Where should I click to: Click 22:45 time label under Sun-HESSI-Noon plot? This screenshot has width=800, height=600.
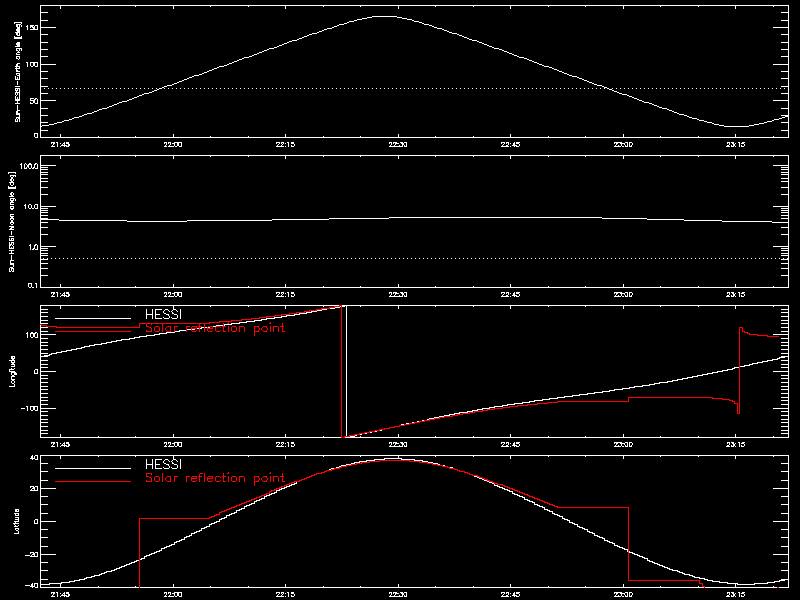click(510, 294)
